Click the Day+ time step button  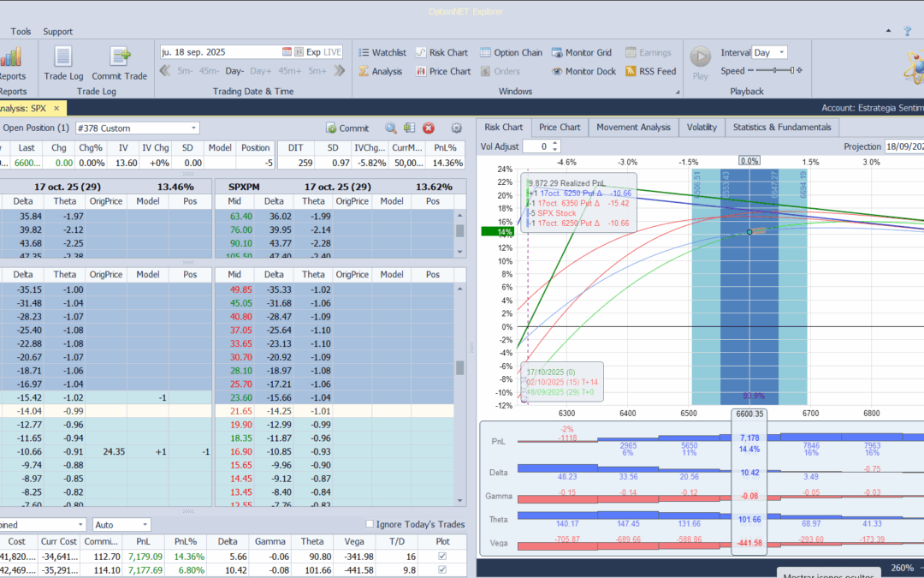pyautogui.click(x=260, y=71)
